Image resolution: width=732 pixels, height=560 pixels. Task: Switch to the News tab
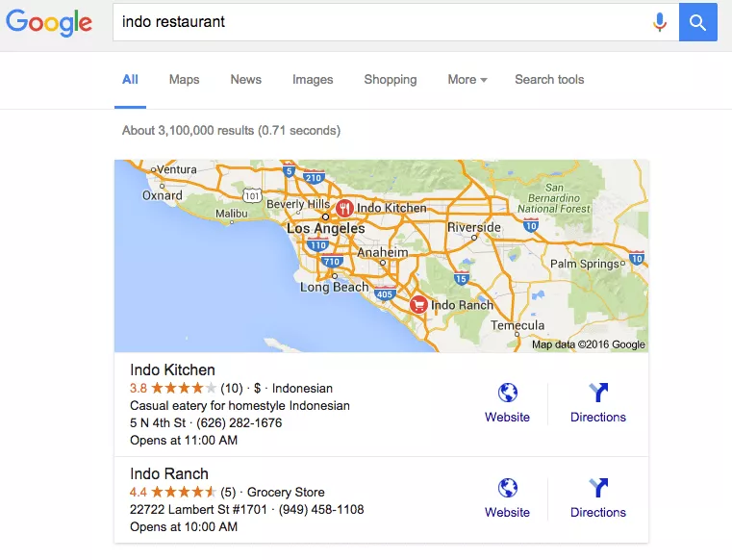245,80
